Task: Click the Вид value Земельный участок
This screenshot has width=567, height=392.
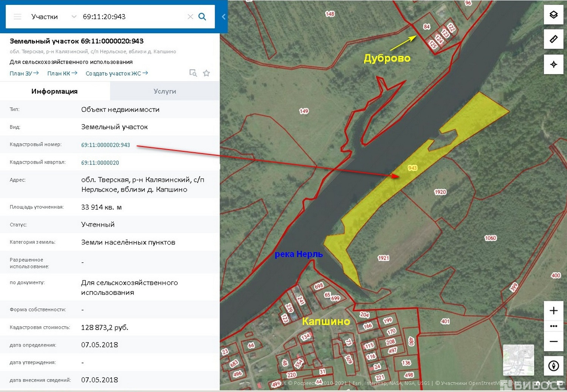Action: pyautogui.click(x=115, y=127)
